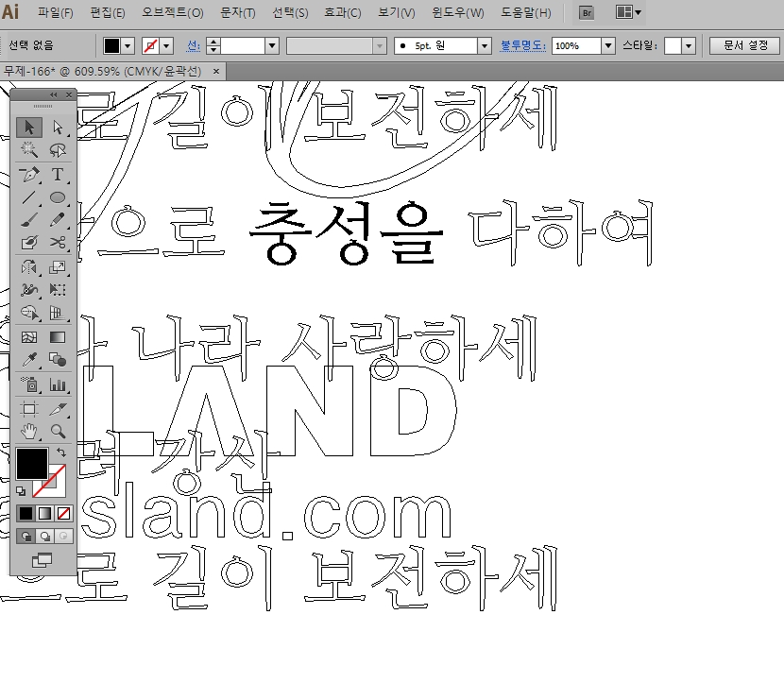Open the 파일(F) menu
This screenshot has width=784, height=683.
pos(56,13)
